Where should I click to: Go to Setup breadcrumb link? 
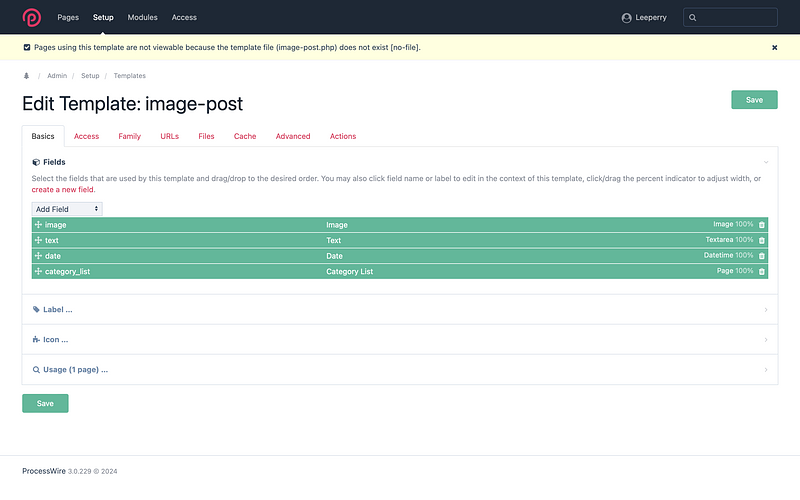pos(90,76)
